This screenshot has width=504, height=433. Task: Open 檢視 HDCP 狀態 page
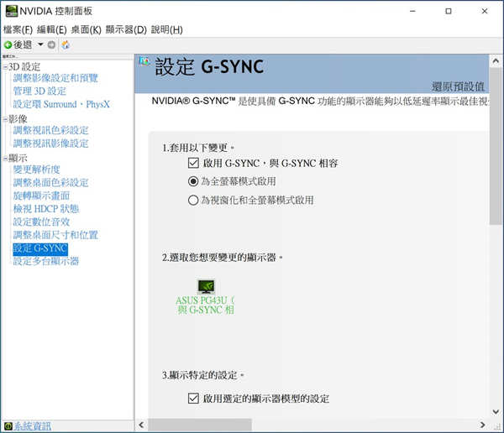(x=45, y=209)
